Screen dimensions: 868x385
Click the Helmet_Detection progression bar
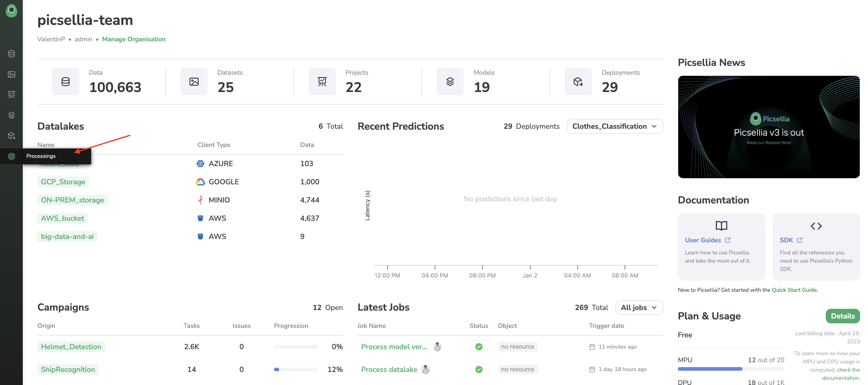pyautogui.click(x=296, y=347)
